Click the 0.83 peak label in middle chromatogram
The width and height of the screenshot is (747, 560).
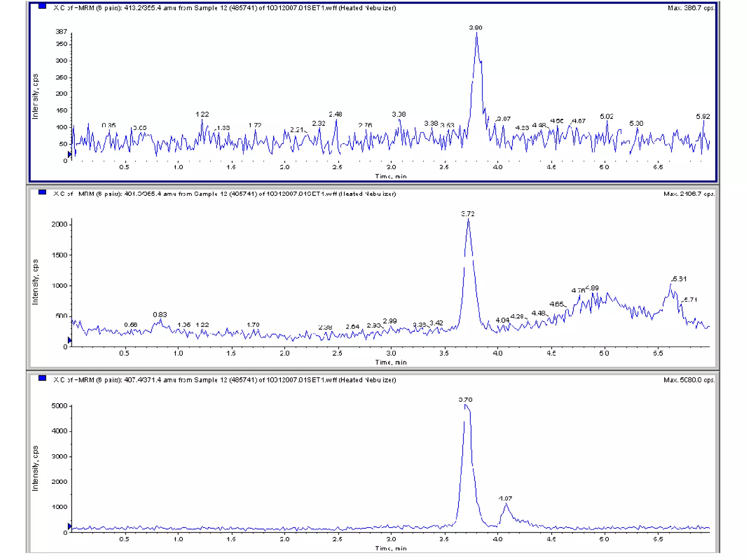click(x=160, y=315)
